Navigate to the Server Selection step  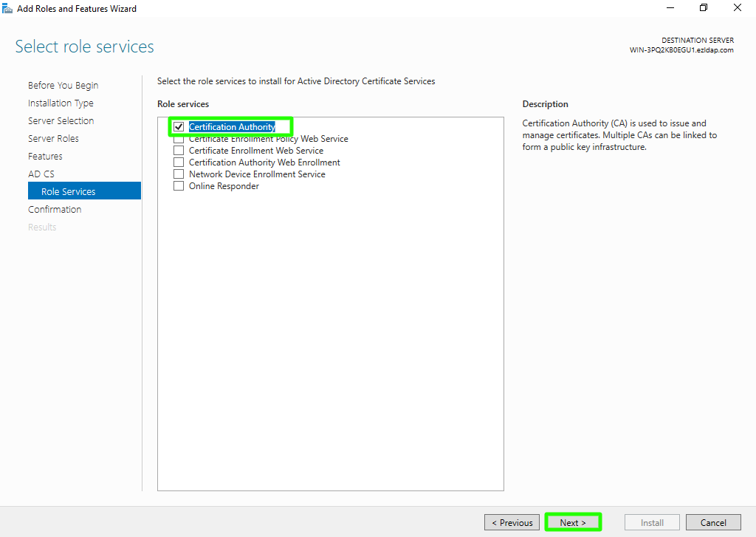pyautogui.click(x=61, y=121)
